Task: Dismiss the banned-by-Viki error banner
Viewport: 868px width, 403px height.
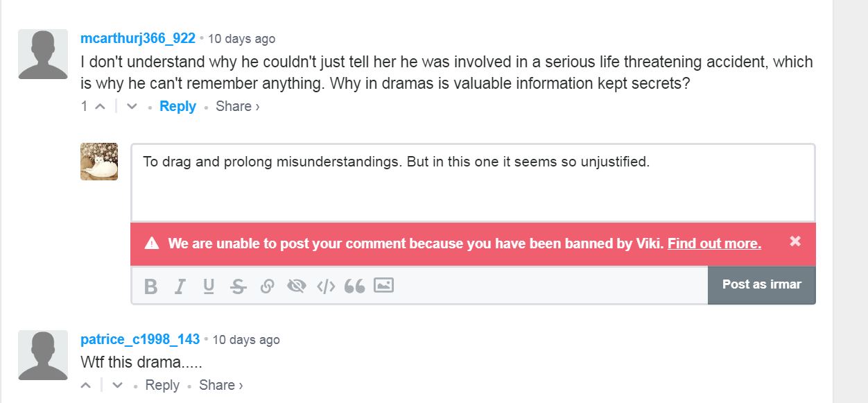Action: pos(795,241)
